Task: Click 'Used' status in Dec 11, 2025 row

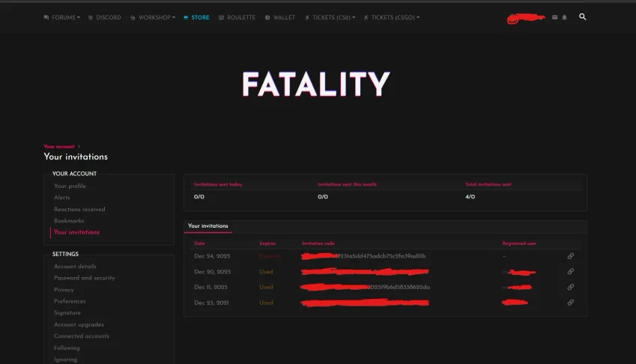Action: tap(266, 287)
